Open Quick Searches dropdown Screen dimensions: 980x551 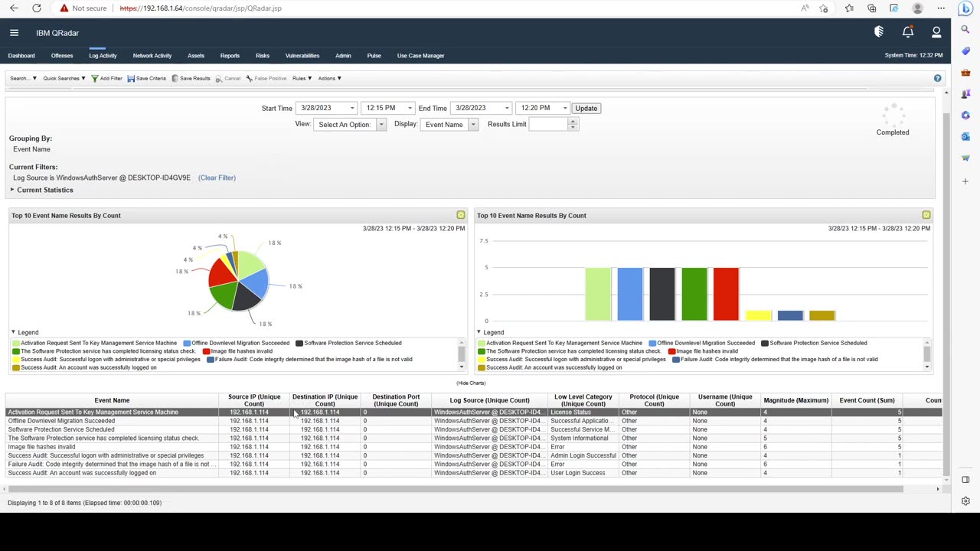click(x=64, y=78)
